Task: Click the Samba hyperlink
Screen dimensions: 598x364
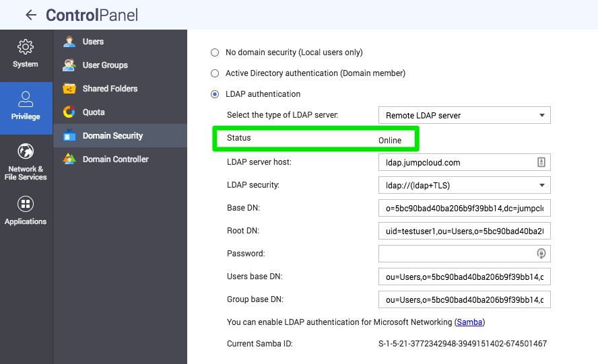Action: tap(469, 322)
